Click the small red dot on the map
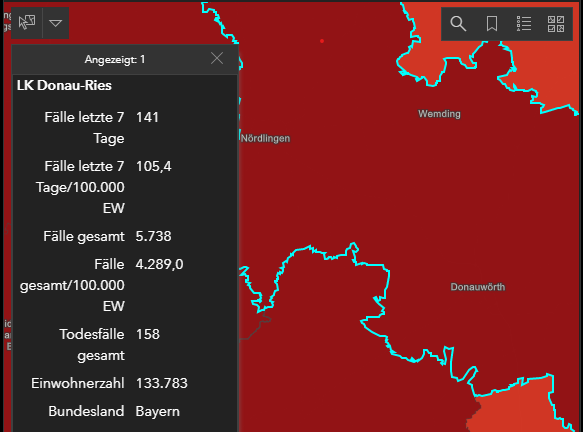 [322, 41]
